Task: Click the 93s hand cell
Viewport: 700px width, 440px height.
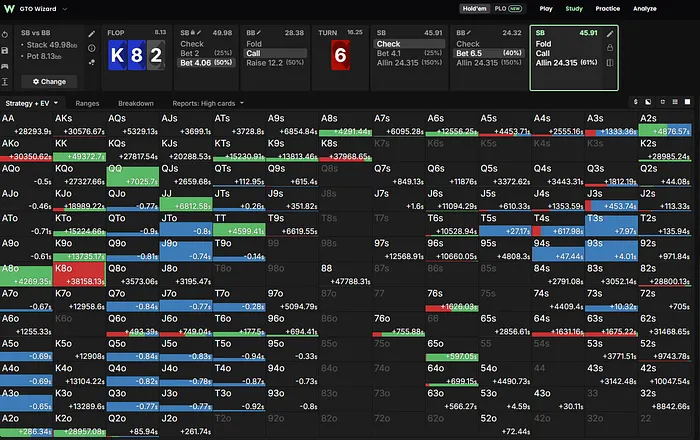Action: click(x=611, y=249)
